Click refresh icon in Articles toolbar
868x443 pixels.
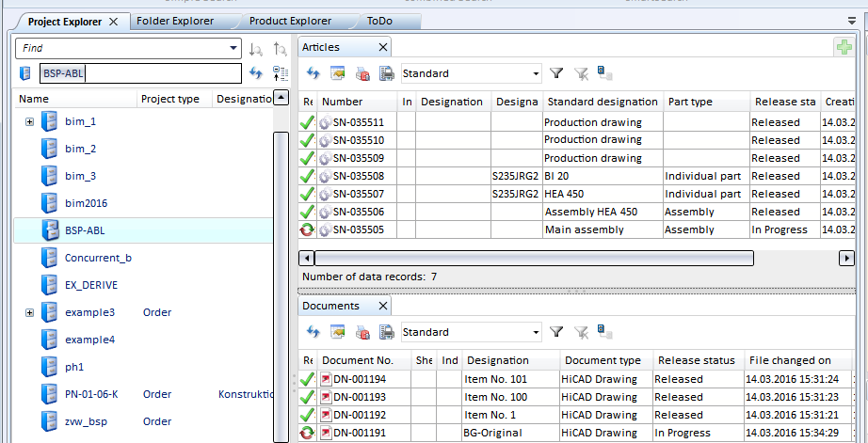[x=313, y=73]
